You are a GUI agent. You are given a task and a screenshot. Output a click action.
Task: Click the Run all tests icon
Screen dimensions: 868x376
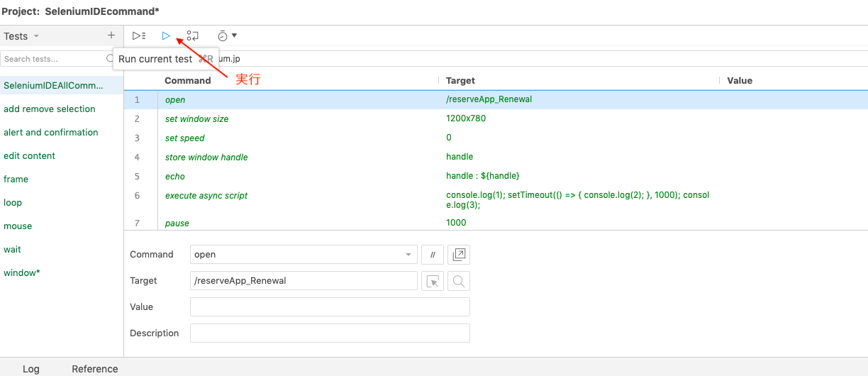(x=139, y=35)
